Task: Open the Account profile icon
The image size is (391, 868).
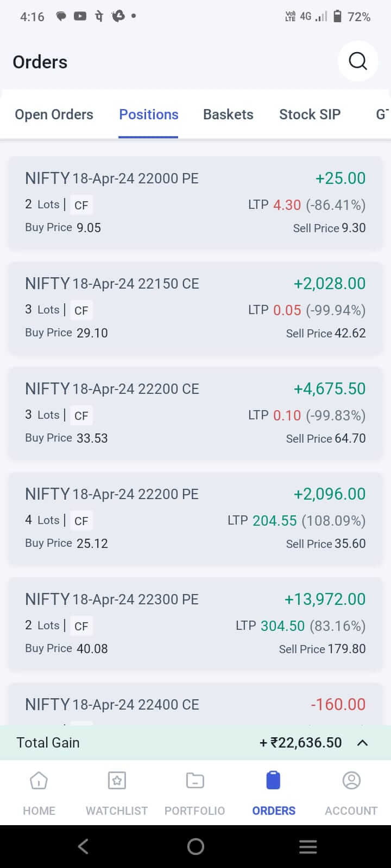Action: click(x=351, y=781)
